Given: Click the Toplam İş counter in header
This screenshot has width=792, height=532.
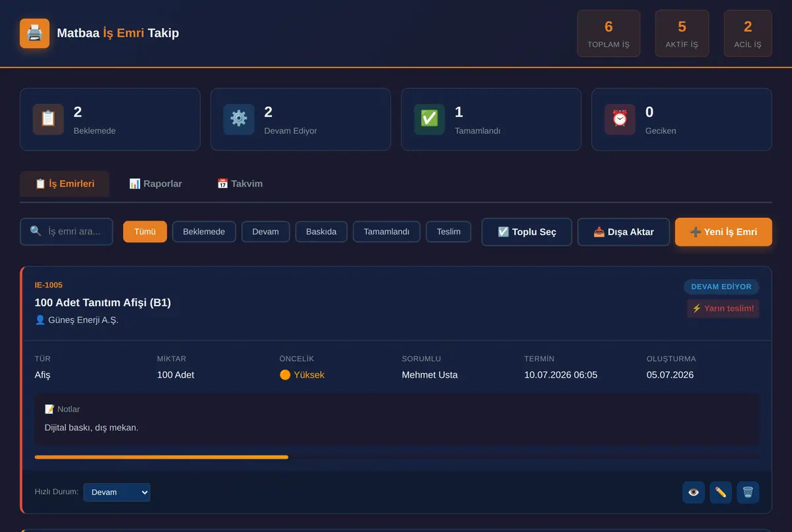Looking at the screenshot, I should (x=609, y=33).
